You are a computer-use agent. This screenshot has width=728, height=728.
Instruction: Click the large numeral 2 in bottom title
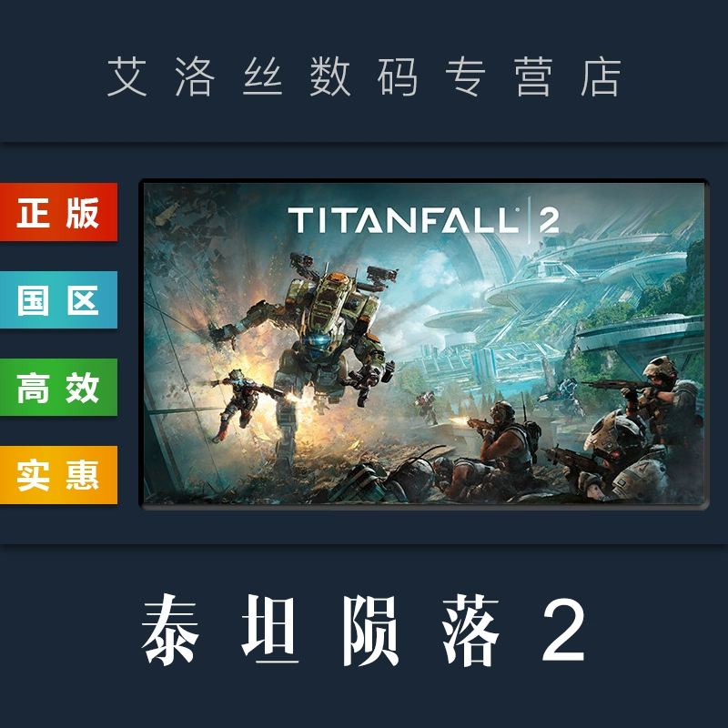563,630
